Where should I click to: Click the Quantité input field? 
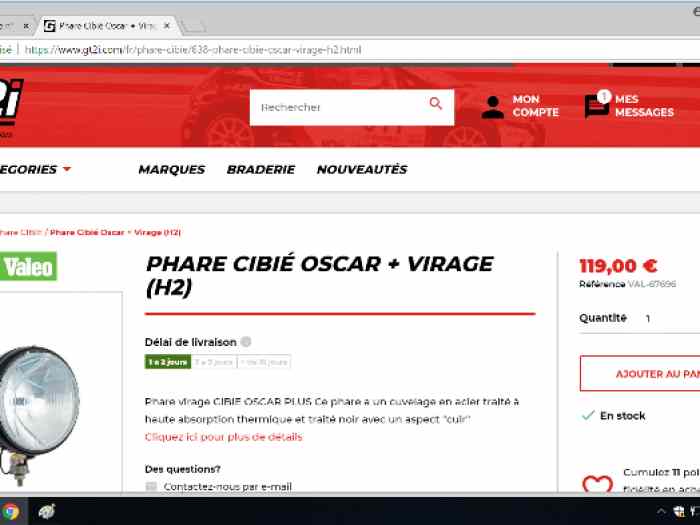pyautogui.click(x=670, y=318)
